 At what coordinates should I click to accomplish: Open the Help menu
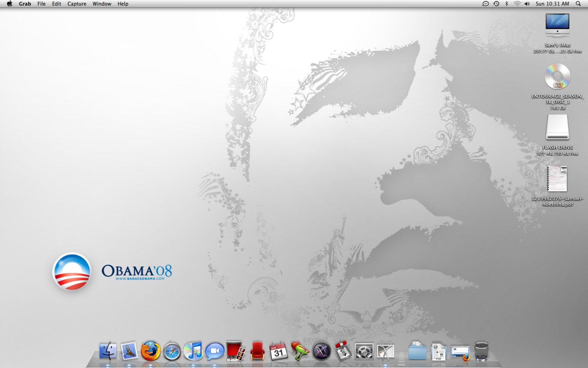[123, 4]
